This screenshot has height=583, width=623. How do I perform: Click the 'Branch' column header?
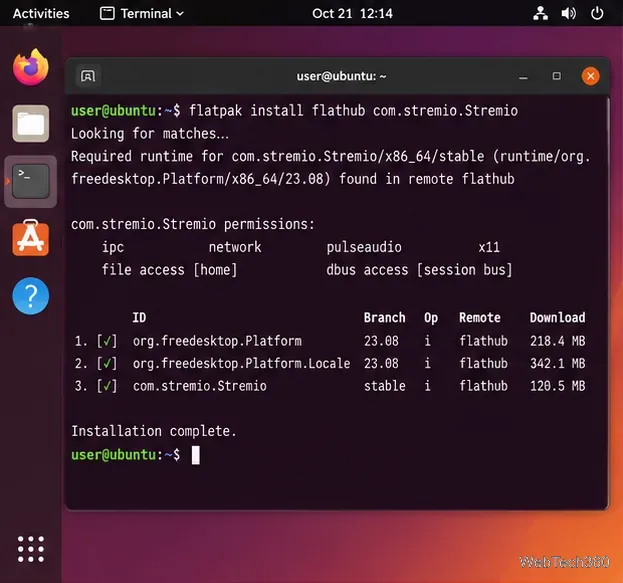click(x=384, y=318)
